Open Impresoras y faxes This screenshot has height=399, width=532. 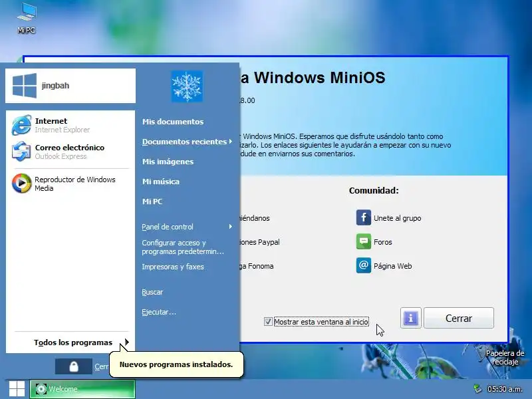[x=173, y=267]
